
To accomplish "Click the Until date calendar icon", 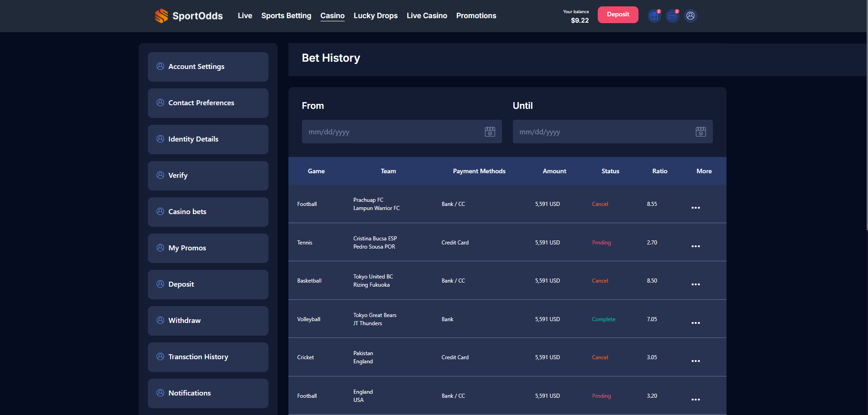I will tap(701, 132).
